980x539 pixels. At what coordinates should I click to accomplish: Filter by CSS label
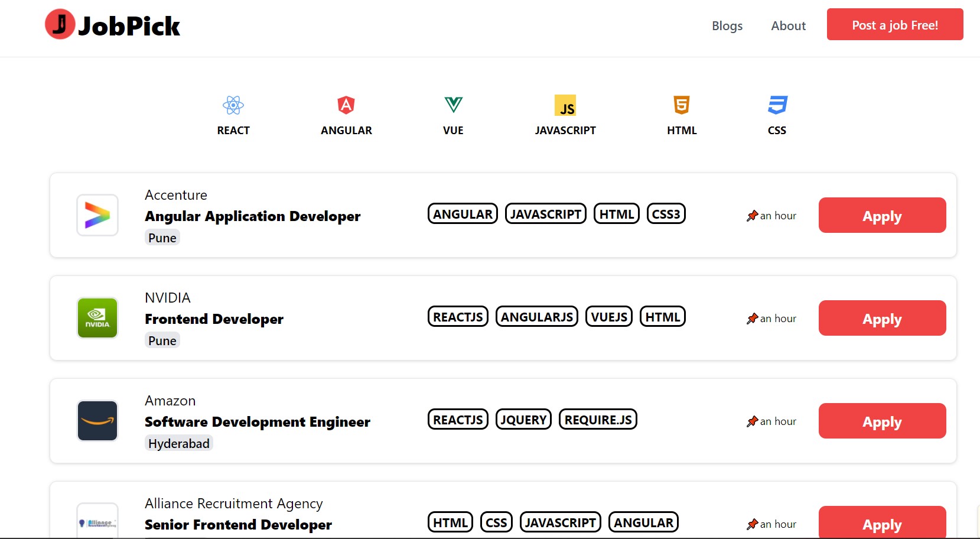click(777, 131)
